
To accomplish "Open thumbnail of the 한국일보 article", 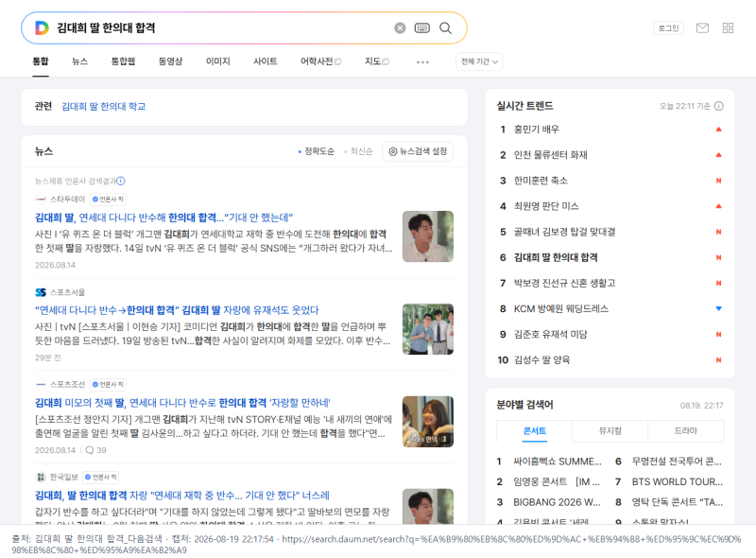I will 428,506.
